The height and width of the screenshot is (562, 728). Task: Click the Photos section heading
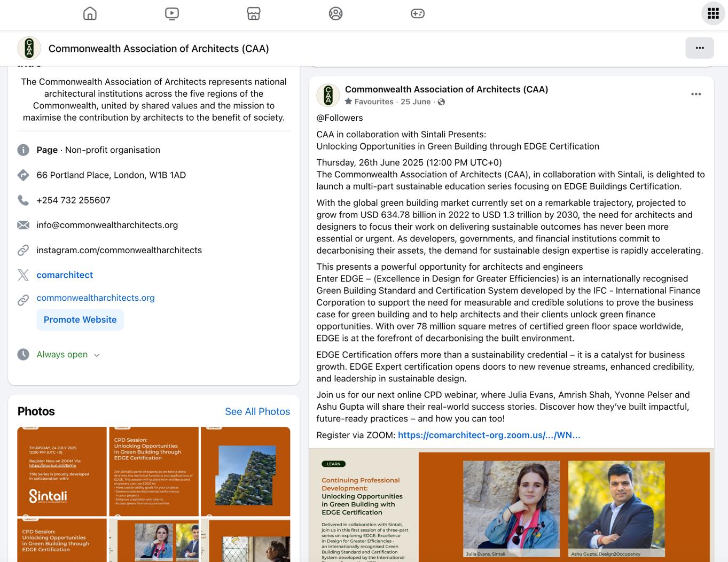coord(36,411)
